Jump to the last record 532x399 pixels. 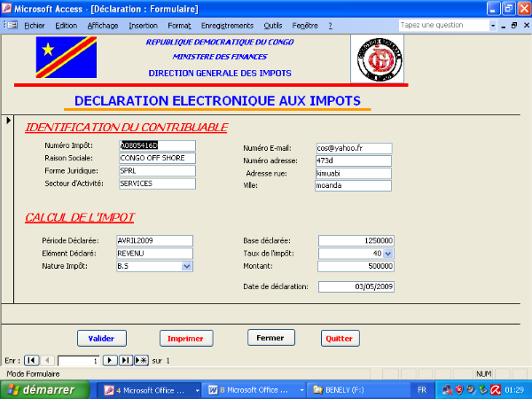point(125,361)
